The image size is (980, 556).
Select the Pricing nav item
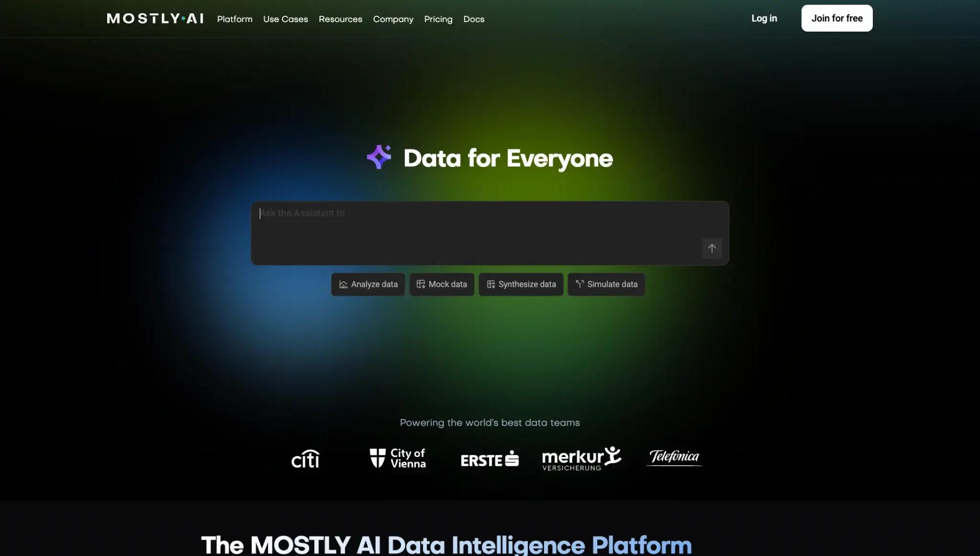coord(438,19)
